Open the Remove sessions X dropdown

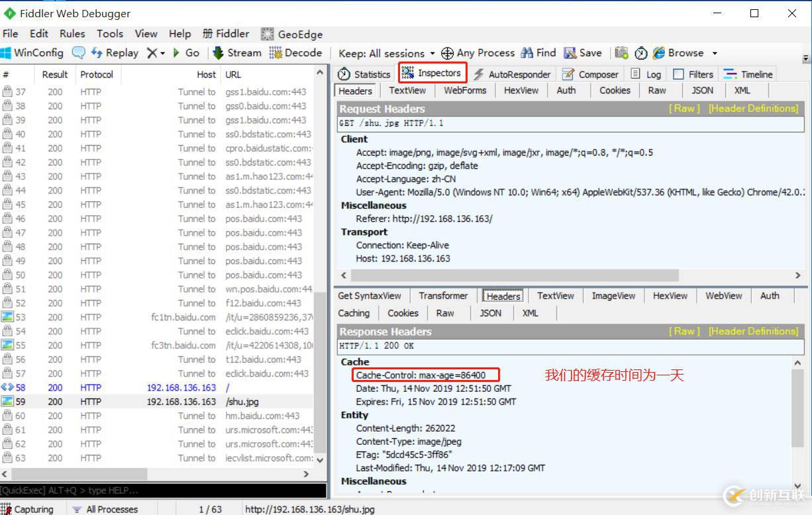click(x=156, y=53)
